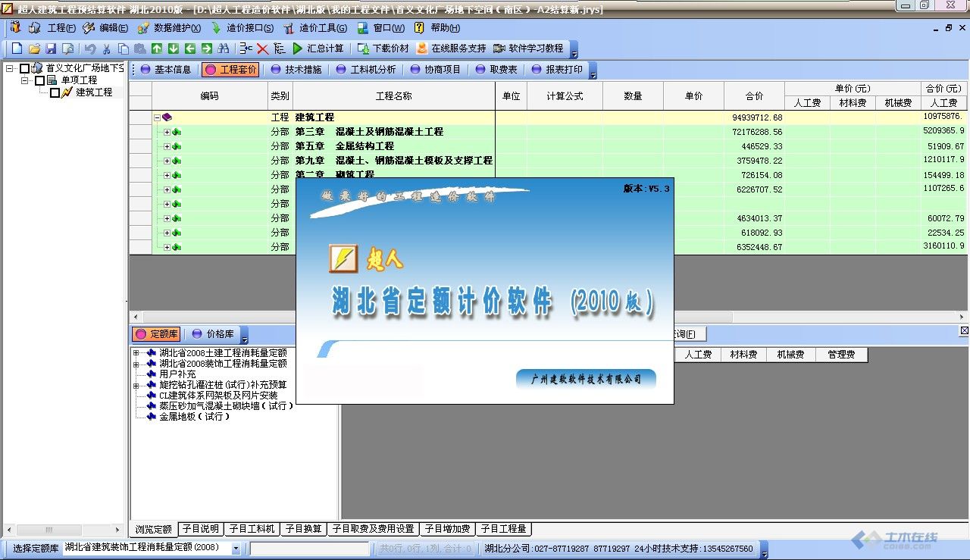Viewport: 970px width, 560px height.
Task: Expand 第五章 金属结构工程 row
Action: click(167, 146)
